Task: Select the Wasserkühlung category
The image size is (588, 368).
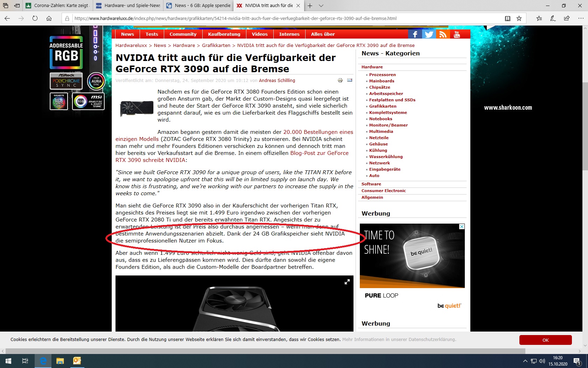Action: pyautogui.click(x=386, y=157)
